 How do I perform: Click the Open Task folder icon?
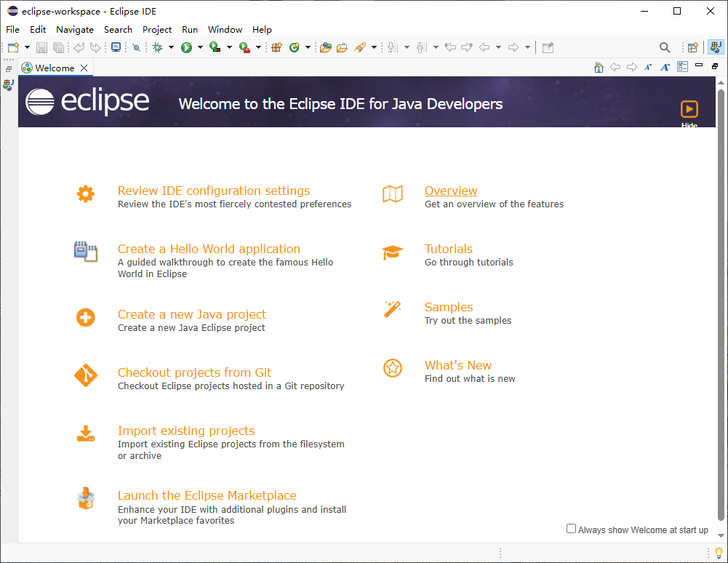(x=342, y=47)
